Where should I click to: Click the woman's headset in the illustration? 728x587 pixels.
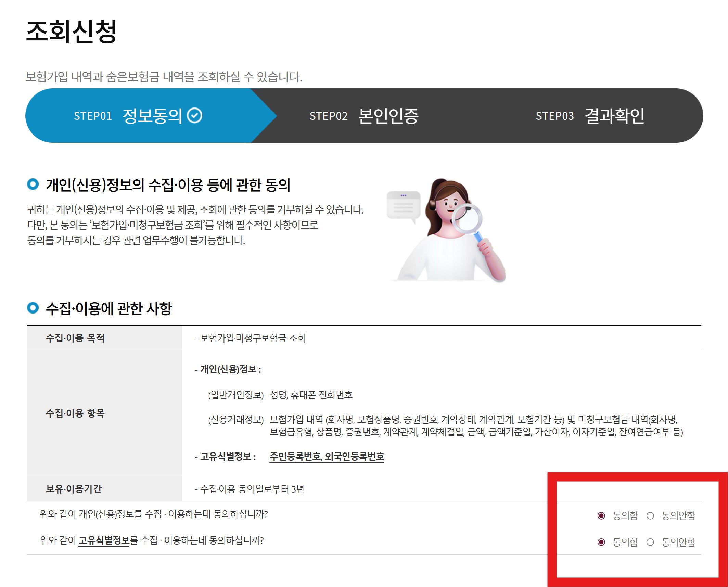432,205
